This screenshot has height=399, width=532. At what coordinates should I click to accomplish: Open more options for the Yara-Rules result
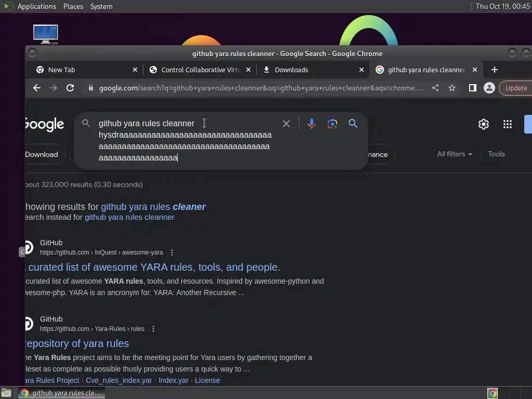coord(153,329)
